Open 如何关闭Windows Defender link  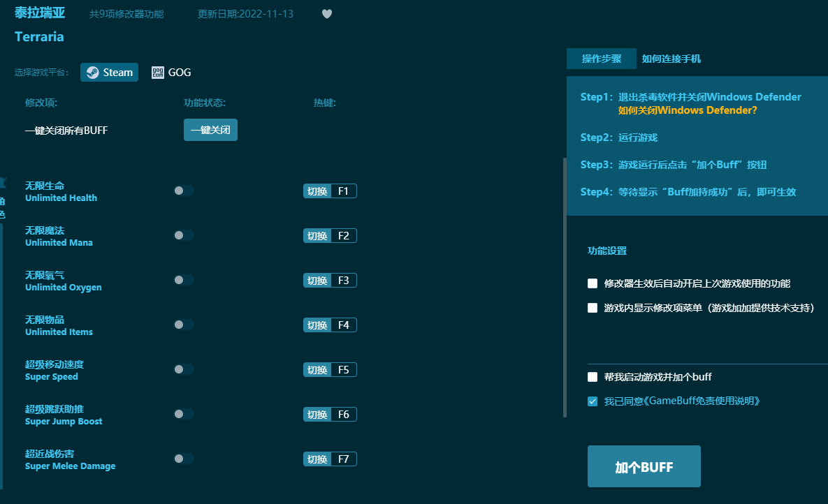point(688,110)
